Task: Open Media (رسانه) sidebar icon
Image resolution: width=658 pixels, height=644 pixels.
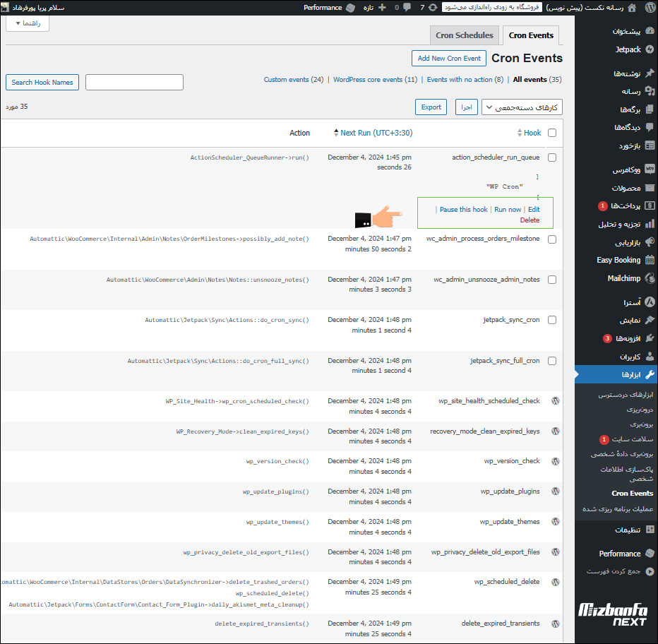Action: [x=650, y=91]
